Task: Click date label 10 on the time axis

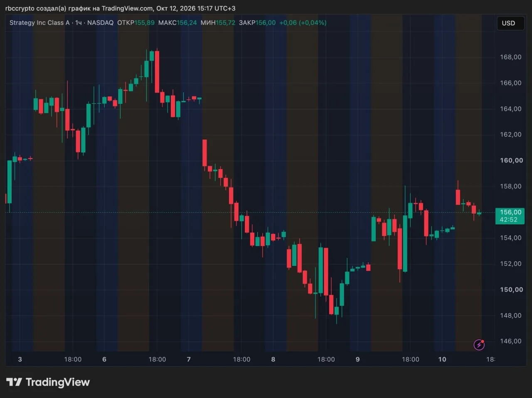Action: (442, 359)
